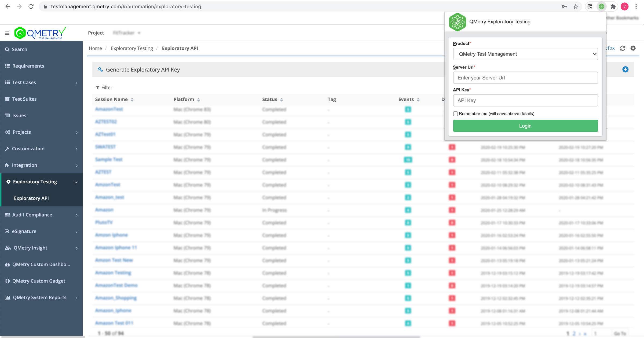Viewport: 644px width, 338px height.
Task: Open QMetry Custom Dashboard in sidebar
Action: (41, 264)
